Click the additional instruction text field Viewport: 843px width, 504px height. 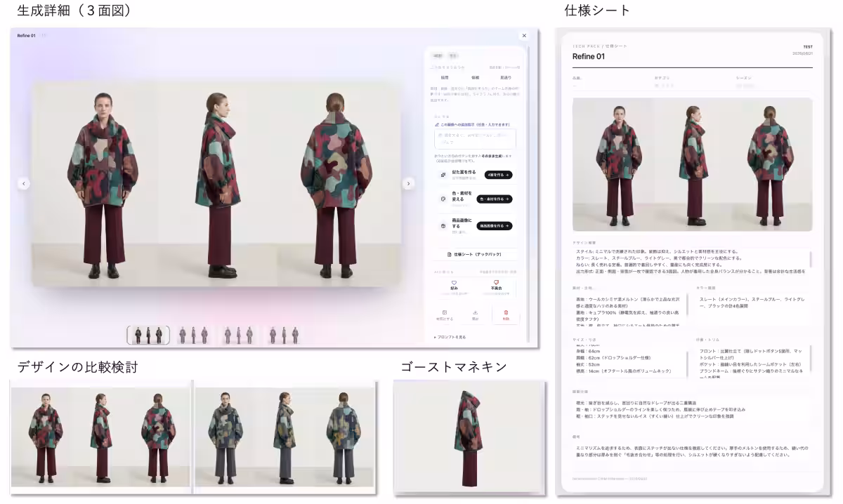point(475,138)
